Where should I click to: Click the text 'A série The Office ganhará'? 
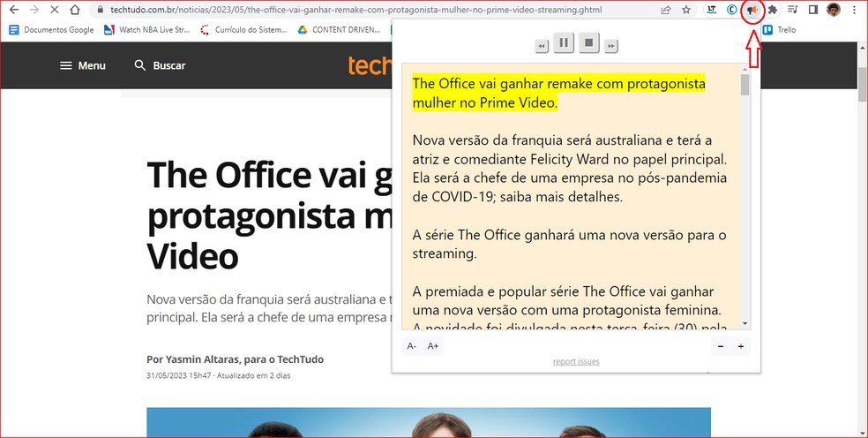coord(569,245)
